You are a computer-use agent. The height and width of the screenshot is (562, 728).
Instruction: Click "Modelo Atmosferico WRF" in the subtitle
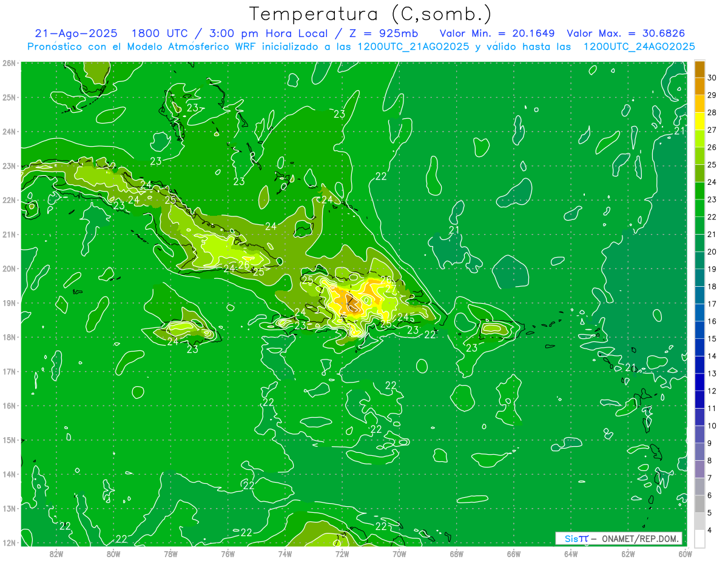tap(197, 47)
